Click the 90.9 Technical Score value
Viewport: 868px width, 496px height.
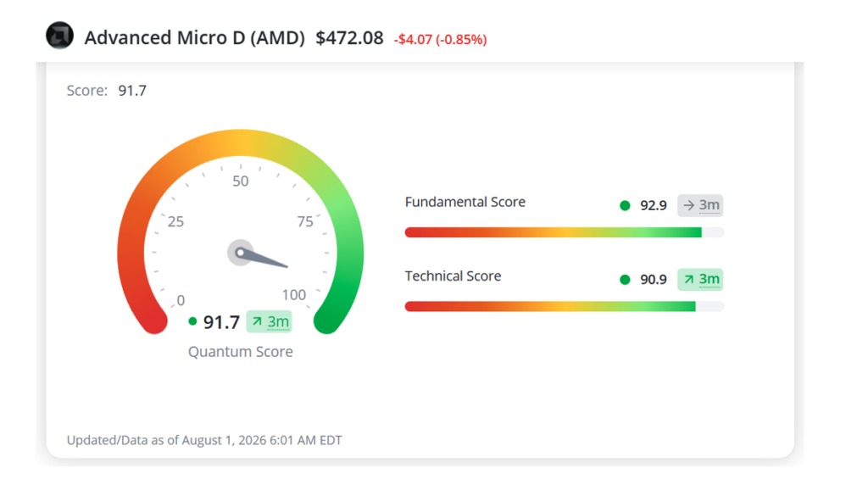click(x=654, y=280)
